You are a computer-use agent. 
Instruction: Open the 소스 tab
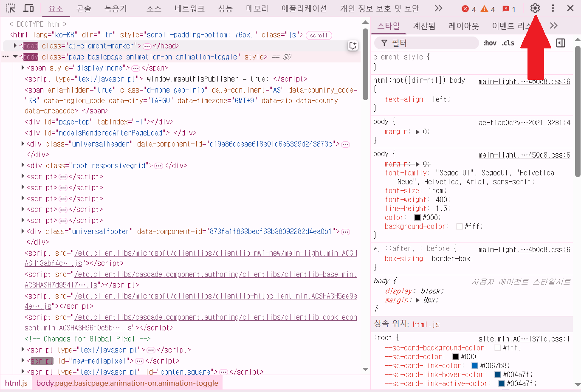coord(154,8)
